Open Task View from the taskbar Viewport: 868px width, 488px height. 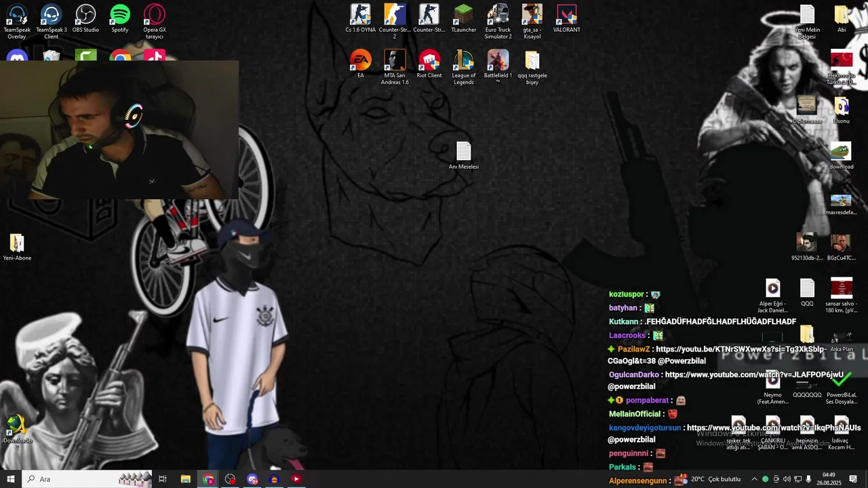pyautogui.click(x=163, y=479)
